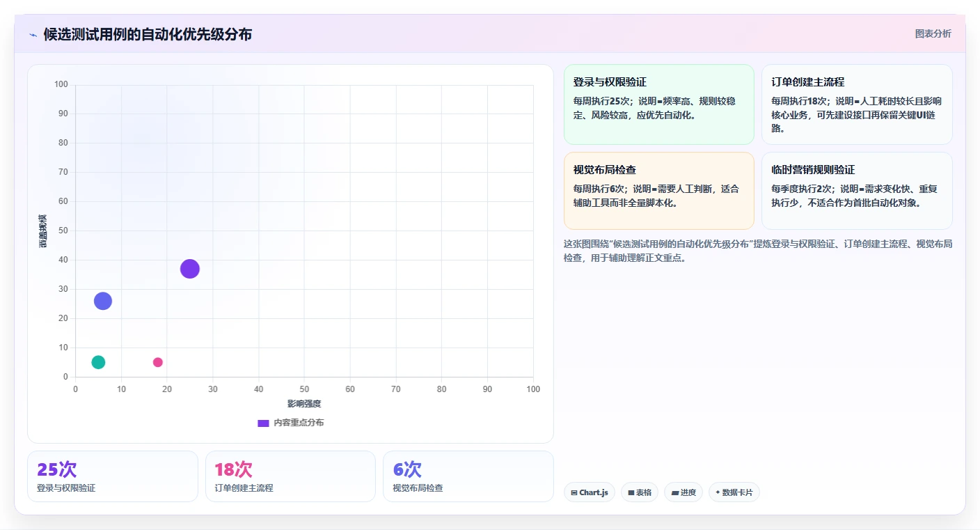This screenshot has width=980, height=530.
Task: Click the description text 每季度执行2次
Action: (x=801, y=189)
